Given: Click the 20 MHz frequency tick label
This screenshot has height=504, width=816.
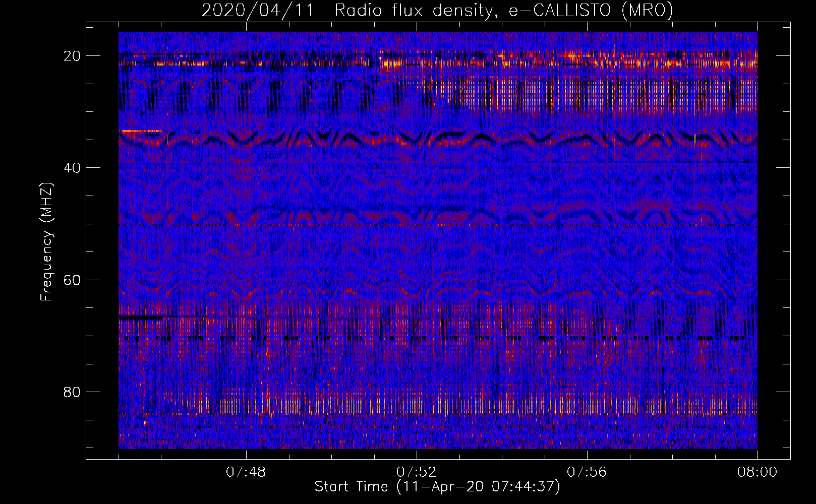Looking at the screenshot, I should coord(72,56).
